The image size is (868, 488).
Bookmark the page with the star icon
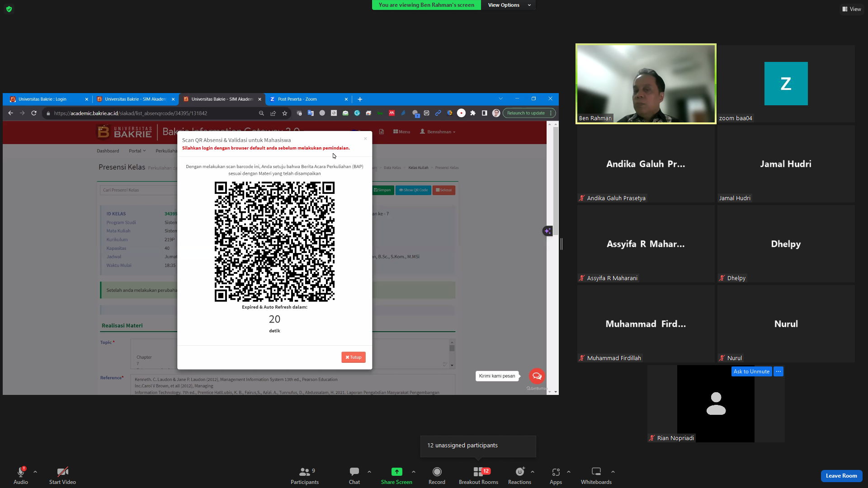coord(285,113)
